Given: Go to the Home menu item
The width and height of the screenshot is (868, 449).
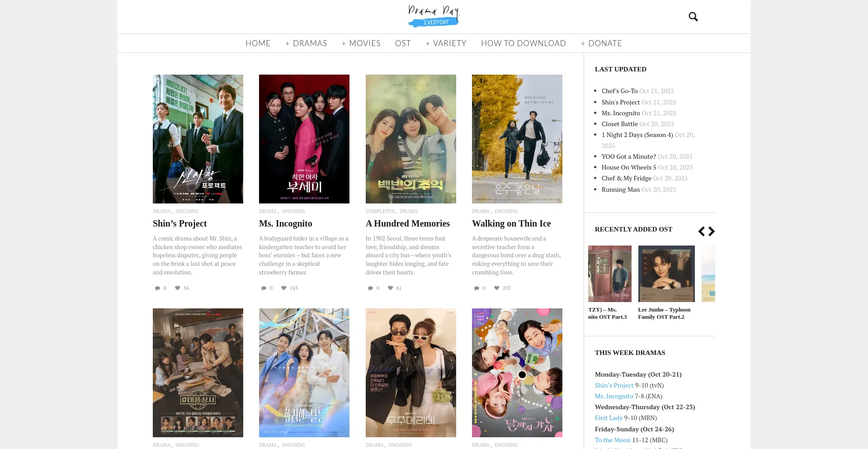Looking at the screenshot, I should 258,43.
